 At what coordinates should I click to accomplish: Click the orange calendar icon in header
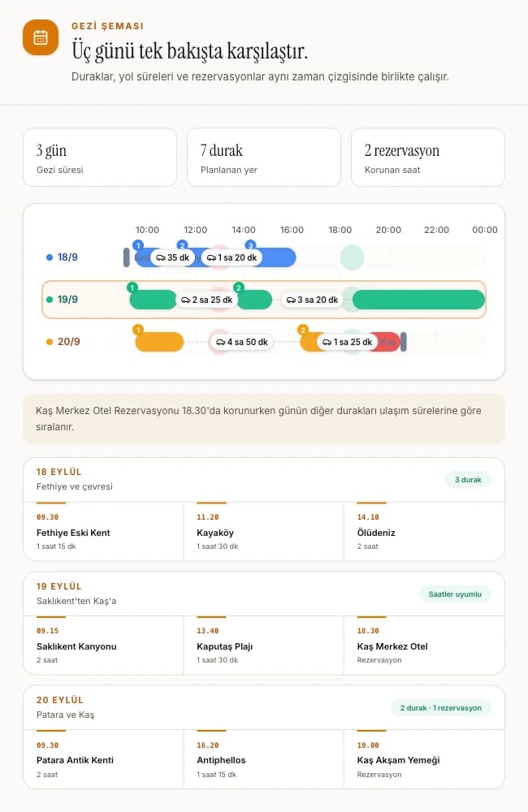(x=41, y=37)
